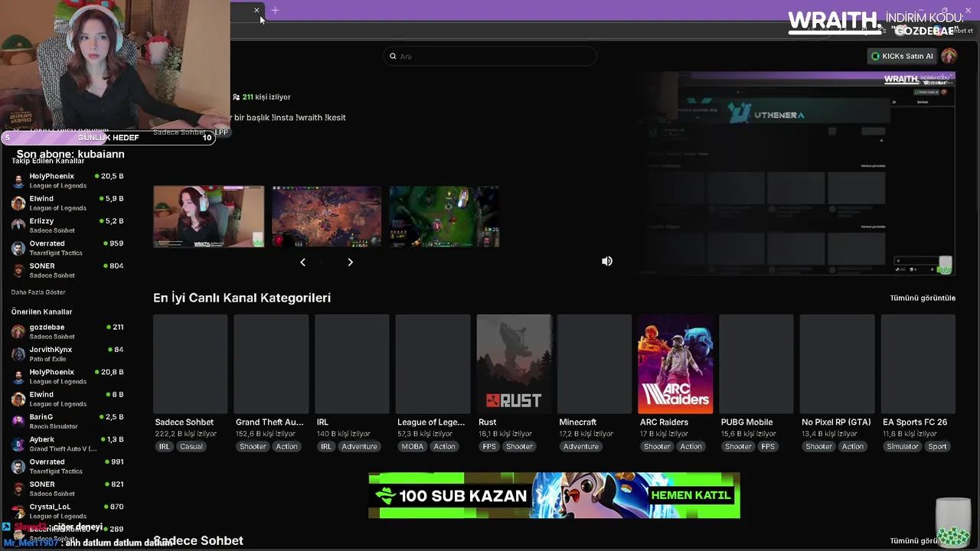
Task: Open Crystal_LoL channel avatar
Action: point(18,511)
